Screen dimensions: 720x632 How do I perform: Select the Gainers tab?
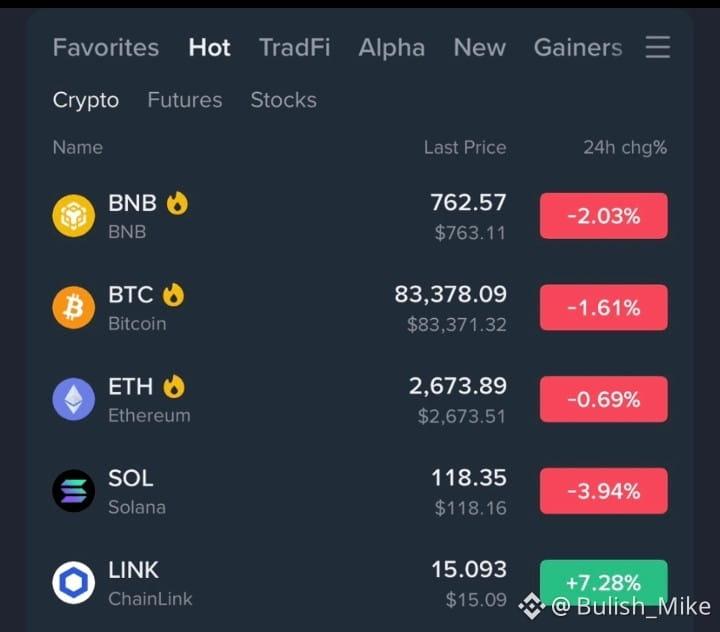[x=578, y=47]
